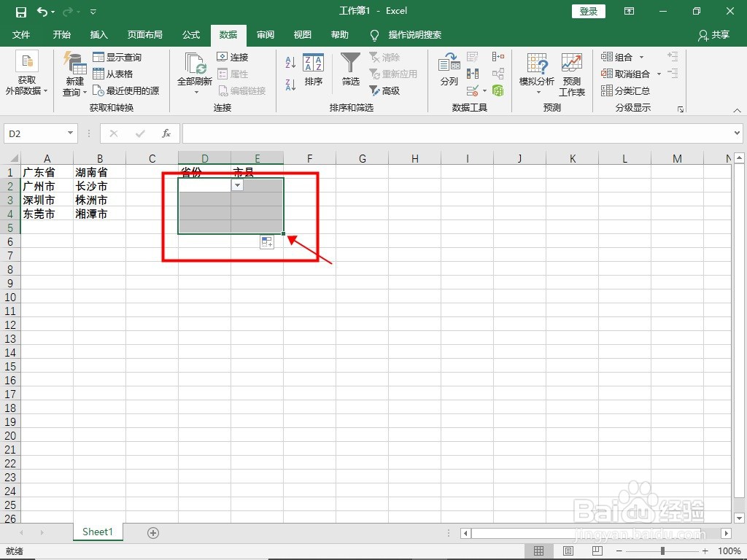747x560 pixels.
Task: Expand the formula bar
Action: pos(737,133)
